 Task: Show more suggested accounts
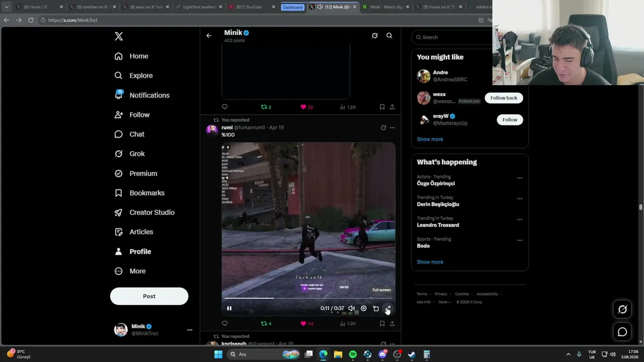tap(430, 139)
